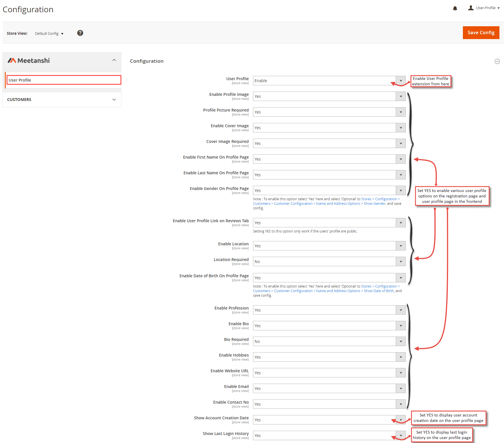Click the Save Config button
Screen dimensions: 504x443
tap(481, 33)
